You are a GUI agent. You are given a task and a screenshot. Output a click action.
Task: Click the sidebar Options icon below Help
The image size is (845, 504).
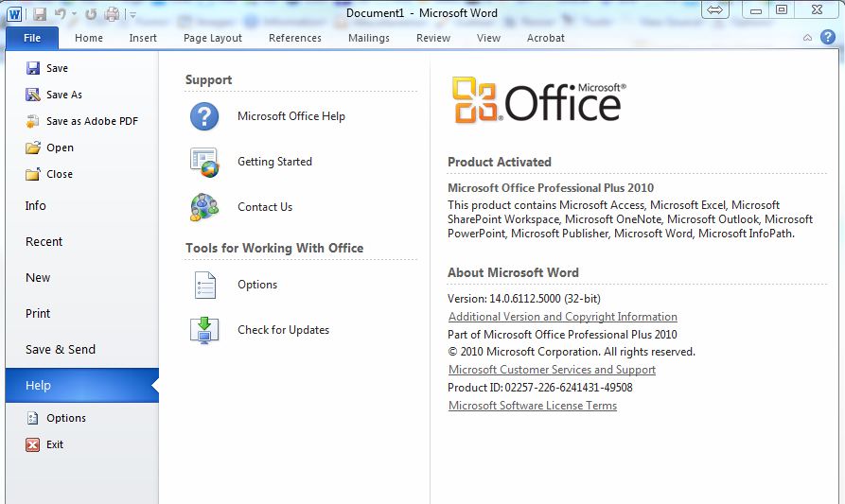tap(33, 418)
